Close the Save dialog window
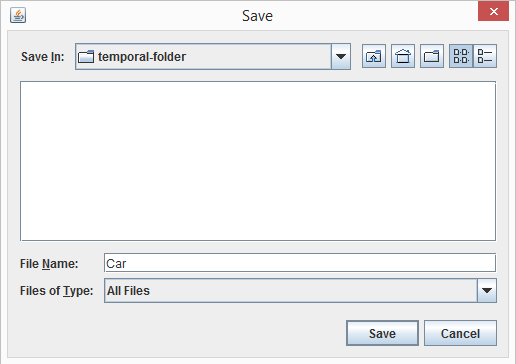 coord(493,11)
